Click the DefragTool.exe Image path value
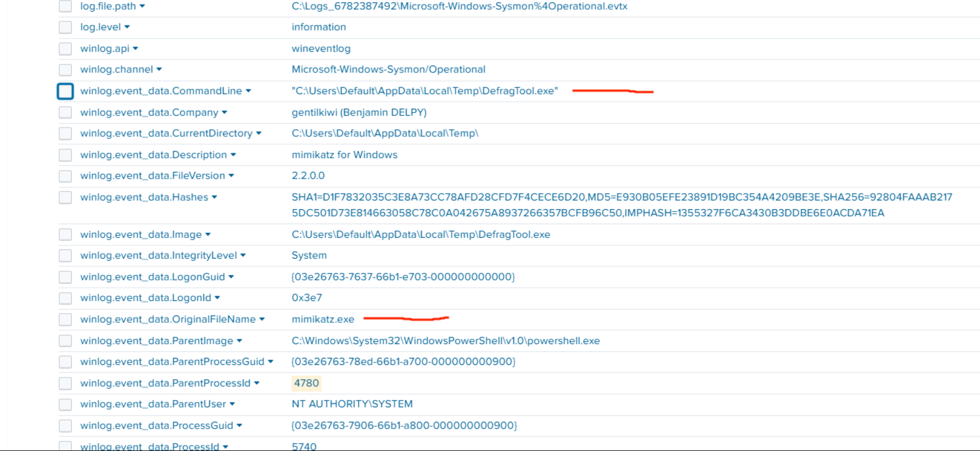 click(x=421, y=234)
